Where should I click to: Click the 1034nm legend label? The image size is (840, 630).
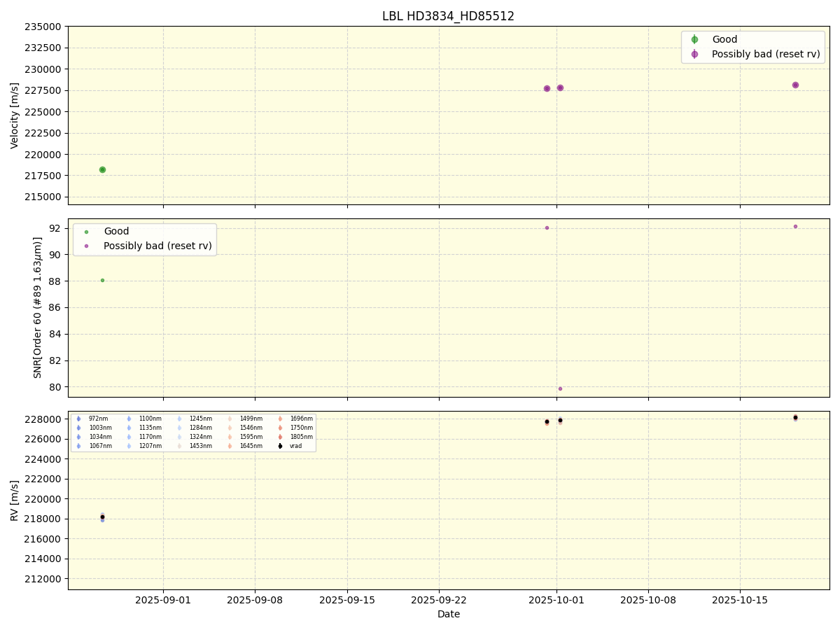click(100, 437)
